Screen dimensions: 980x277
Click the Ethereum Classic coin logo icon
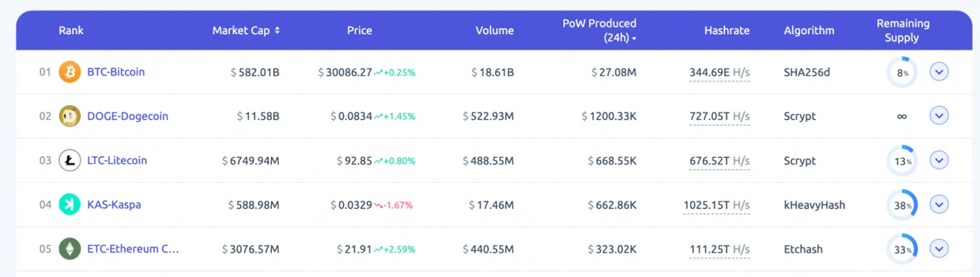point(70,249)
